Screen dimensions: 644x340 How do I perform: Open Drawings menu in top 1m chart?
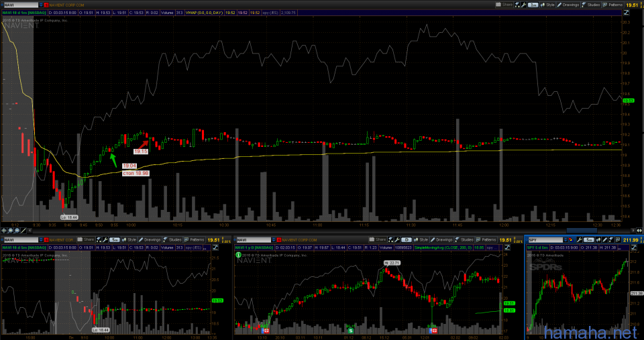point(568,5)
